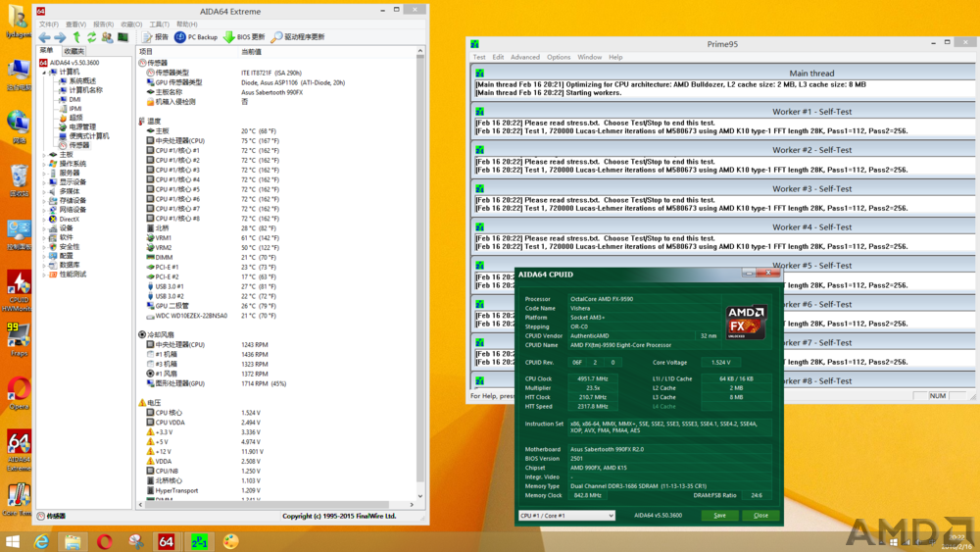Switch to the 收藏夹 favorites tab
The image size is (980, 552).
pyautogui.click(x=73, y=51)
